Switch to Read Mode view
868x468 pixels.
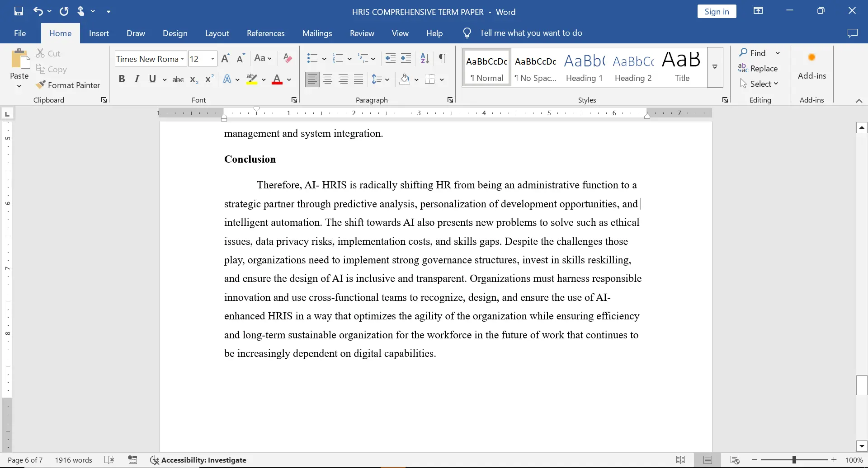pyautogui.click(x=681, y=460)
